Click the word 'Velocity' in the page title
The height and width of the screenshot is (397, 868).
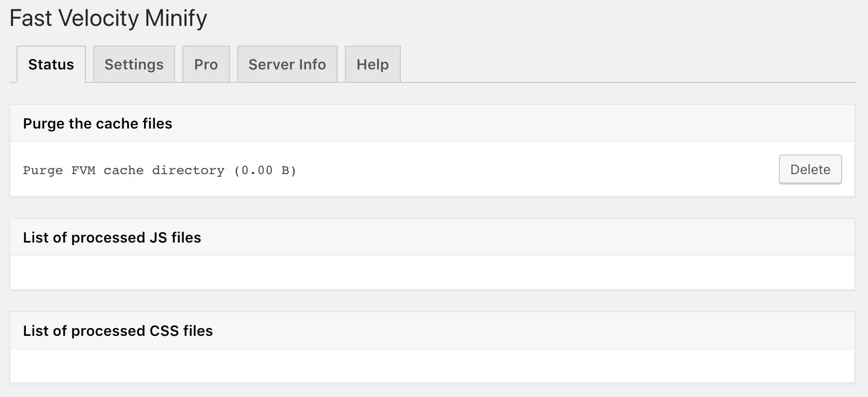[x=99, y=18]
